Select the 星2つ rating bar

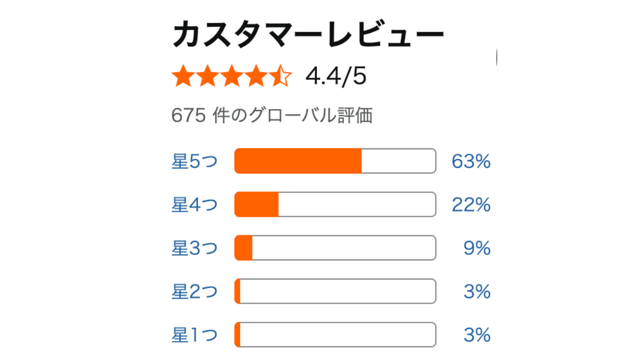pyautogui.click(x=335, y=291)
